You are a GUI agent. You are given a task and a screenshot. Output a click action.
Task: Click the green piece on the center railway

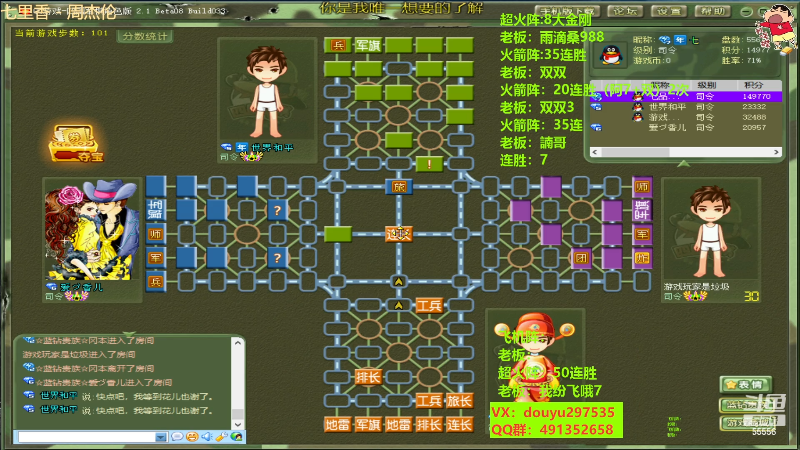(x=337, y=234)
